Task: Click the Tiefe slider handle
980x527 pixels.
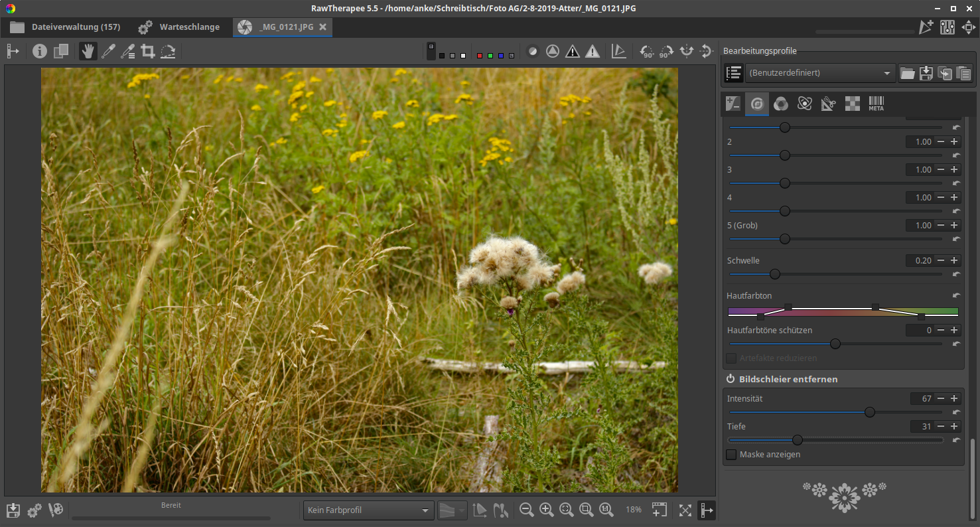Action: 798,440
